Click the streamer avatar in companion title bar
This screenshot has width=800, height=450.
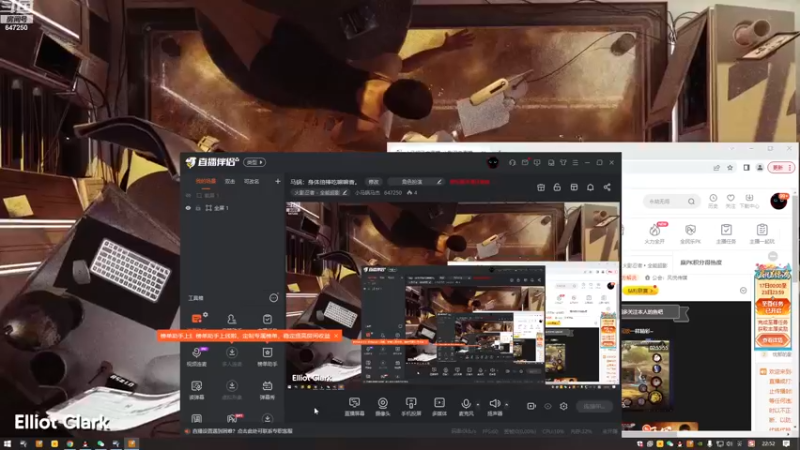[x=492, y=162]
